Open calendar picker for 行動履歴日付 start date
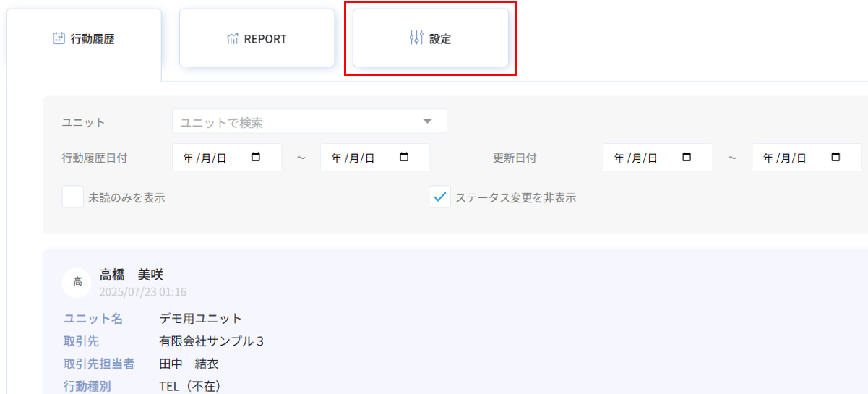This screenshot has height=394, width=868. 256,157
